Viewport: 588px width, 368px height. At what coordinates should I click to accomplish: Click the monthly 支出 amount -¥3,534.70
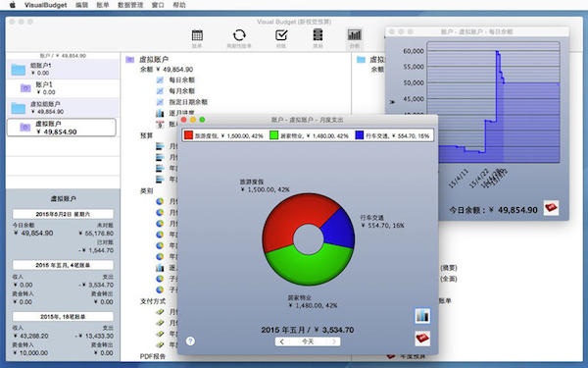point(96,285)
